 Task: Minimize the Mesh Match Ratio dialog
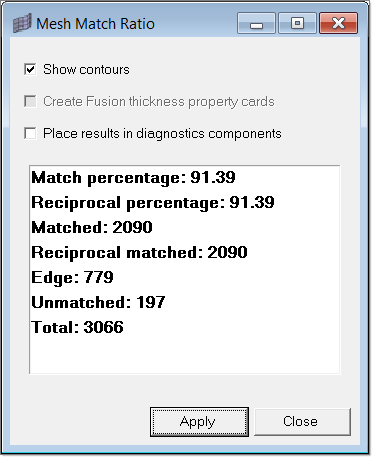pyautogui.click(x=256, y=23)
